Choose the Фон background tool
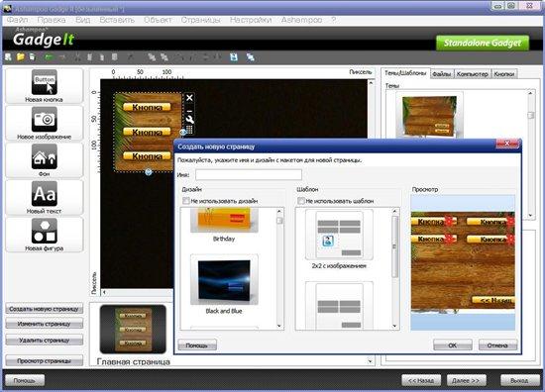 point(45,156)
